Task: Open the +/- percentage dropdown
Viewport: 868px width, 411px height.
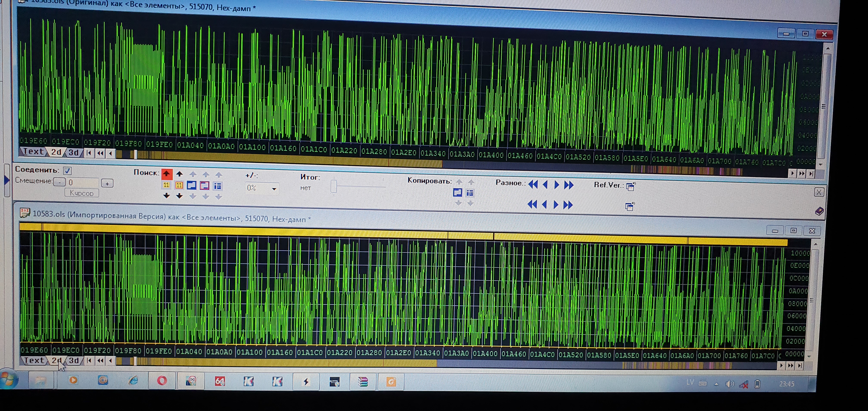Action: click(274, 189)
